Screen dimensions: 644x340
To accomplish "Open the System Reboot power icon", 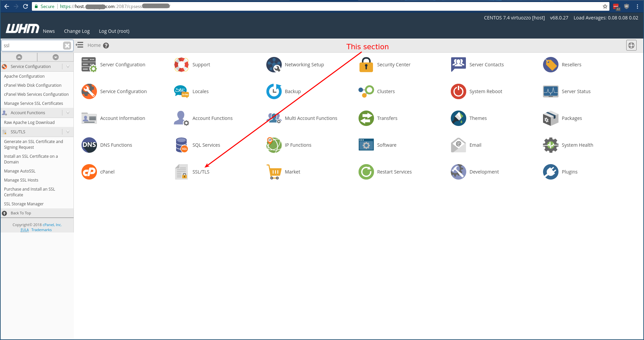I will (458, 91).
